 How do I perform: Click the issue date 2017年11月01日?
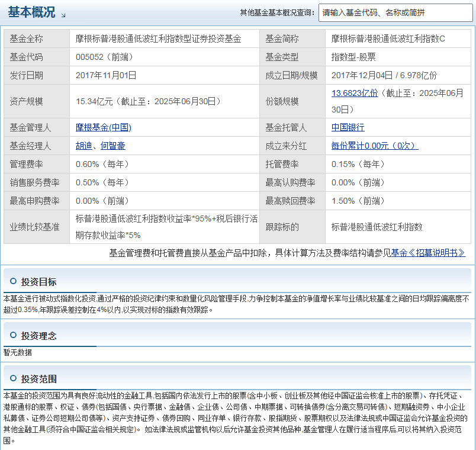tap(106, 75)
